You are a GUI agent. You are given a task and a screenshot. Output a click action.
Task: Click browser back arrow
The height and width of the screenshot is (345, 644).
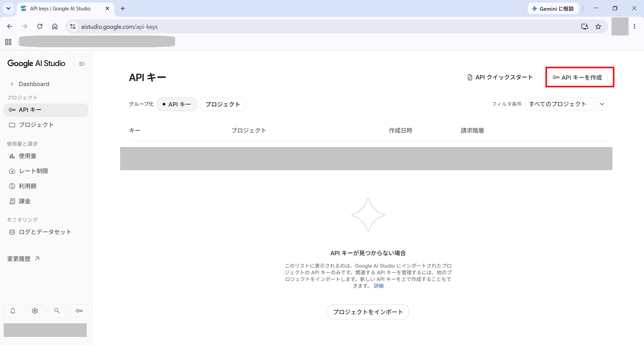10,26
